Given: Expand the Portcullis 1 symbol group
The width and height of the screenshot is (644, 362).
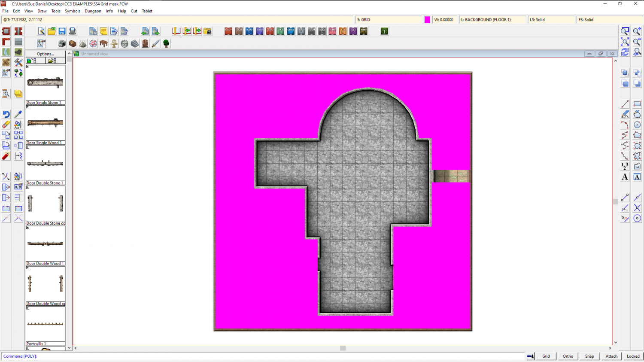Looking at the screenshot, I should tap(28, 308).
